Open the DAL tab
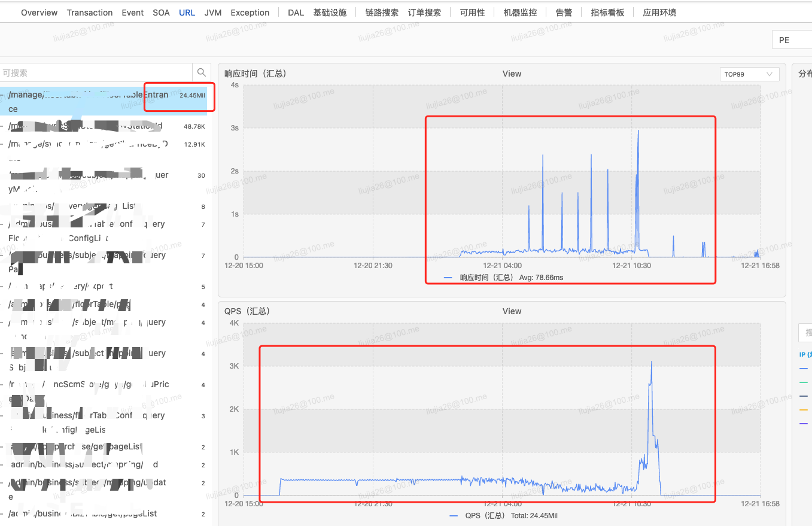The image size is (812, 526). 296,13
